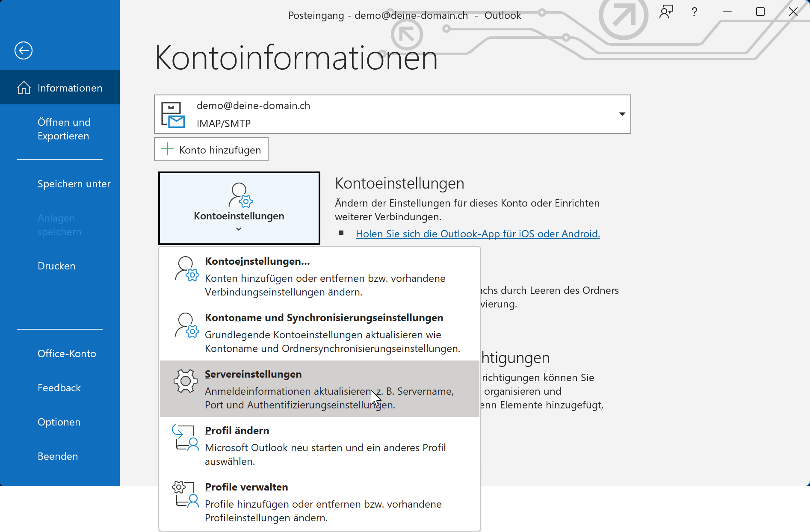Open Optionen in the sidebar
The width and height of the screenshot is (810, 532).
(59, 422)
